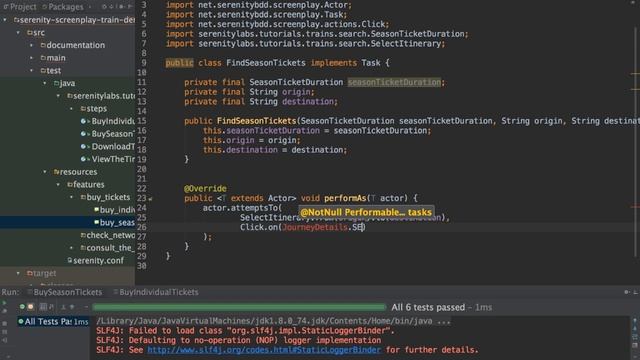Select the test folder in tree
The image size is (640, 360).
pyautogui.click(x=51, y=70)
